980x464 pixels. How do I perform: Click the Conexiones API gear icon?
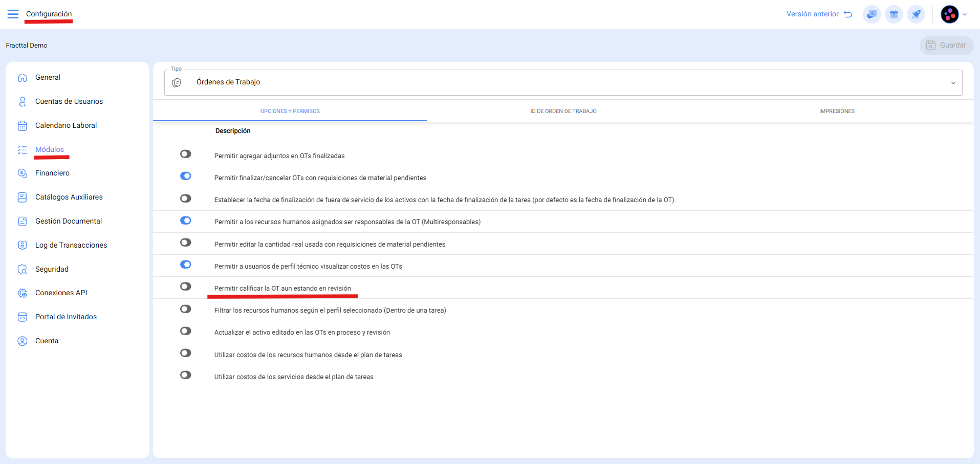[x=23, y=293]
